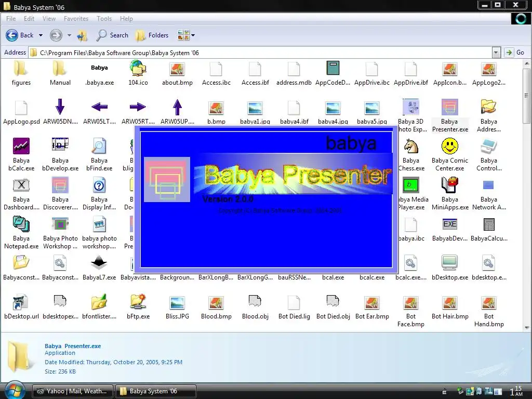
Task: Select the .babya.exe file icon
Action: point(99,68)
